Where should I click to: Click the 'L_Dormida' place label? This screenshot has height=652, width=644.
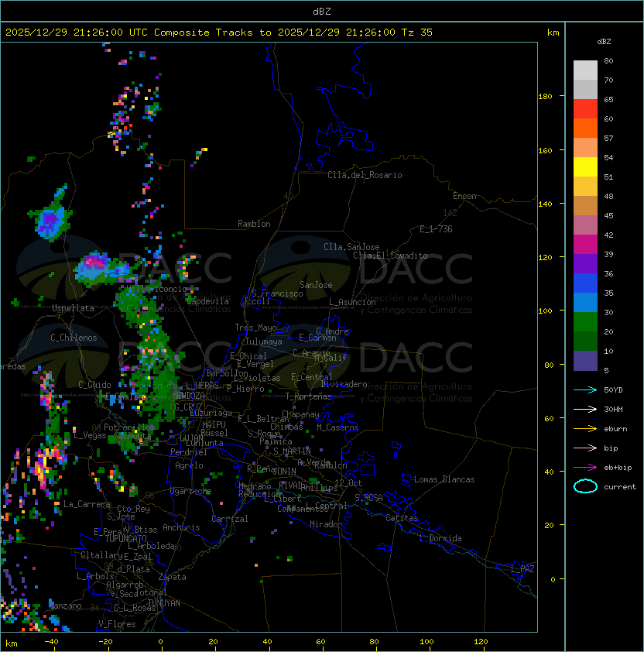coord(440,538)
